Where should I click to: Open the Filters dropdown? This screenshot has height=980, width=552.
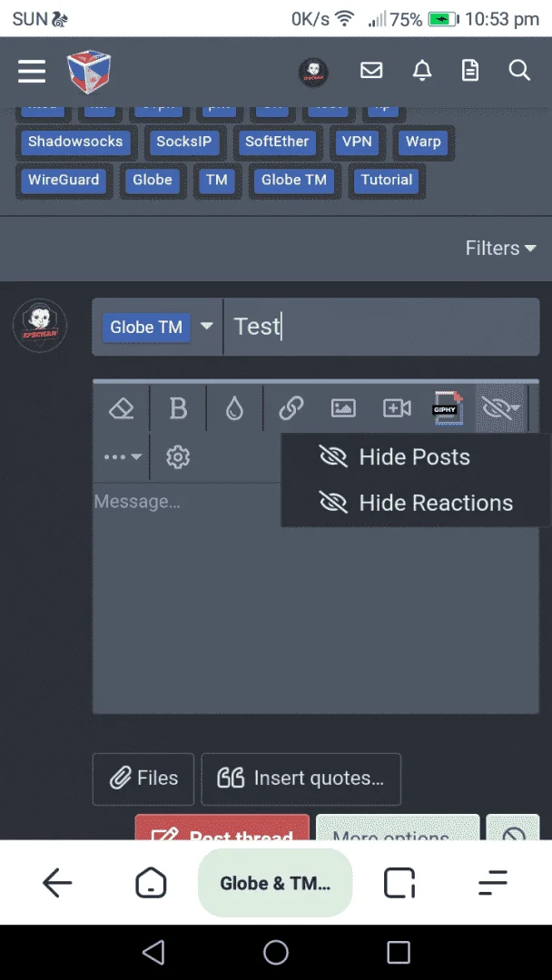(x=501, y=248)
